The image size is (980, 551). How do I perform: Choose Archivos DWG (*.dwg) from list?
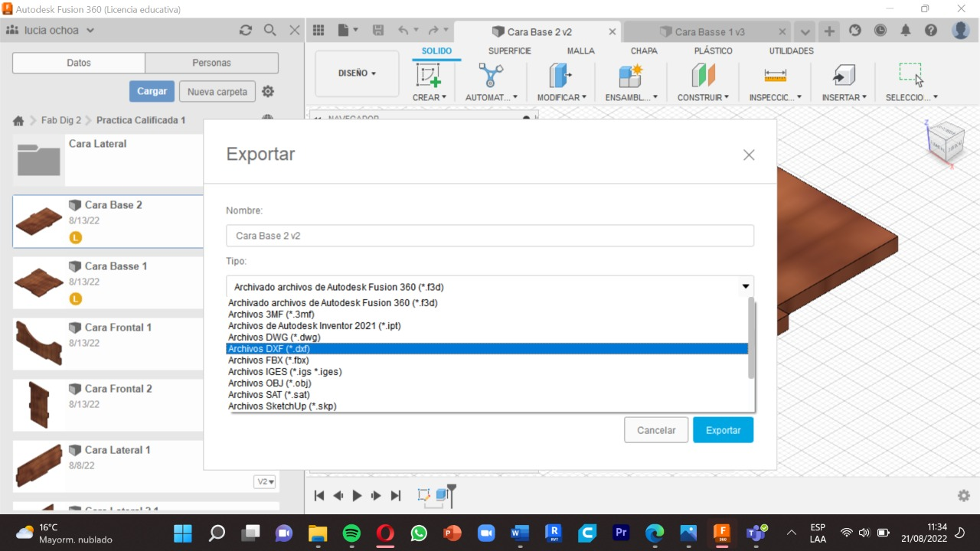coord(487,337)
